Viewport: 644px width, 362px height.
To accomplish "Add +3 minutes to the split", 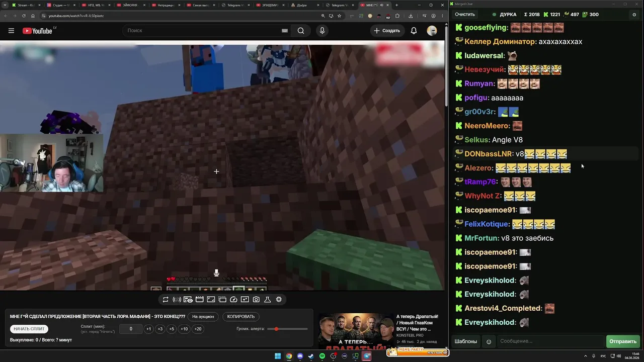I will (160, 329).
